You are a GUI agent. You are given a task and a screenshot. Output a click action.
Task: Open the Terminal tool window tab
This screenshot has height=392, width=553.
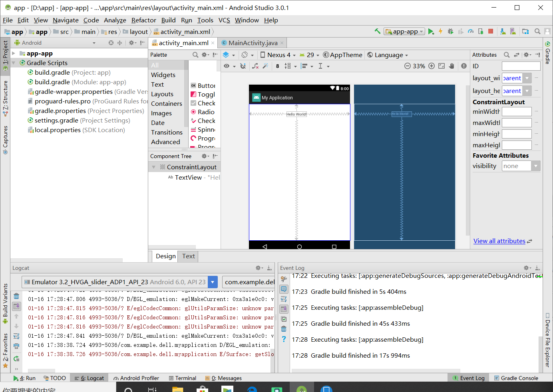tap(182, 378)
